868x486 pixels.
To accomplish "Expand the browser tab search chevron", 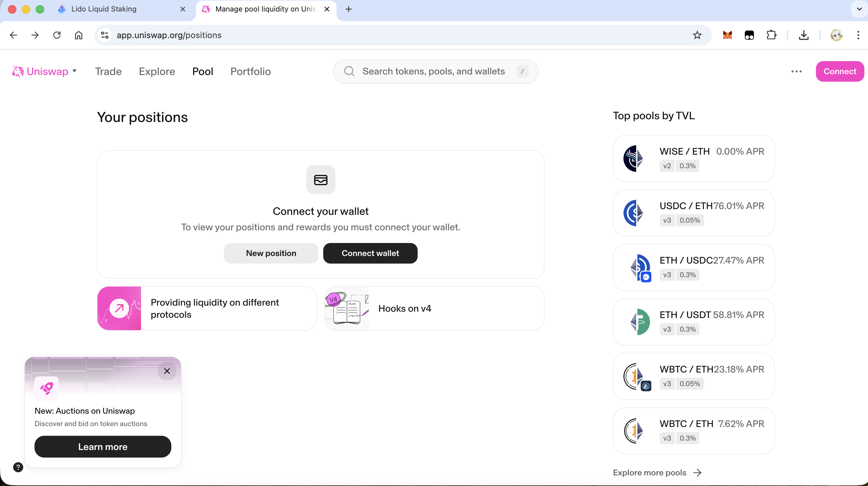I will [859, 9].
